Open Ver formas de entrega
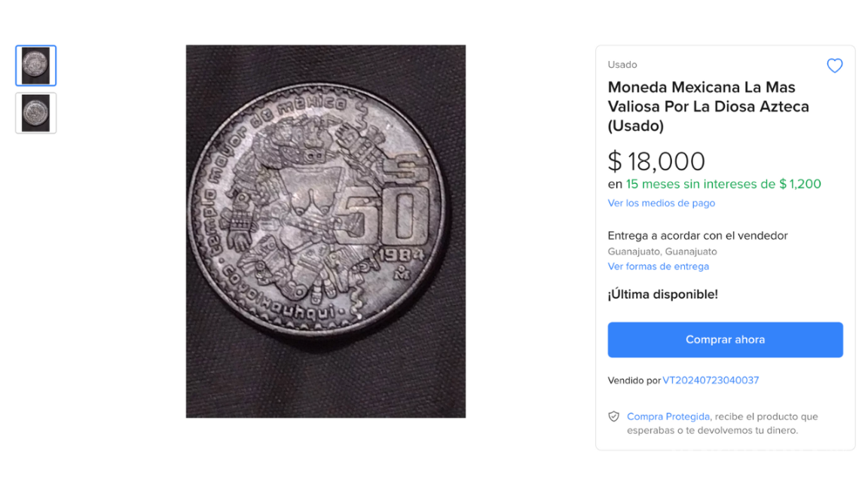Image resolution: width=868 pixels, height=488 pixels. click(x=658, y=266)
